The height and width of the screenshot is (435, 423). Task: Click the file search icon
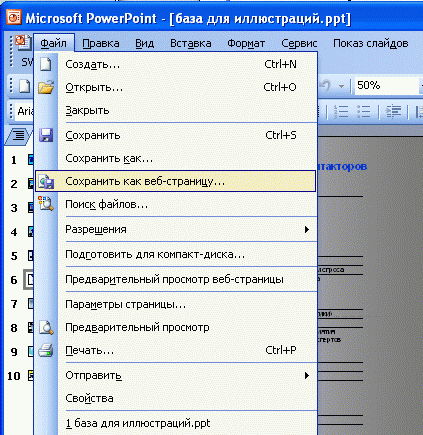pyautogui.click(x=46, y=204)
